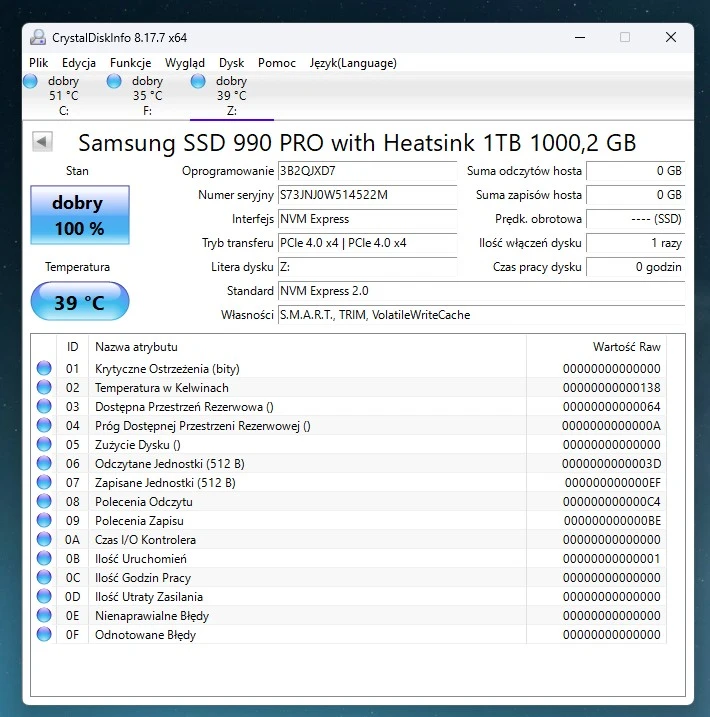Open the Plik menu
710x717 pixels.
click(39, 63)
